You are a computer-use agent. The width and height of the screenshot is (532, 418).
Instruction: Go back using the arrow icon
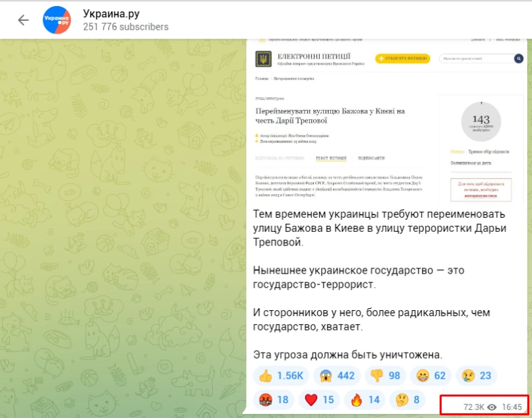(x=23, y=20)
